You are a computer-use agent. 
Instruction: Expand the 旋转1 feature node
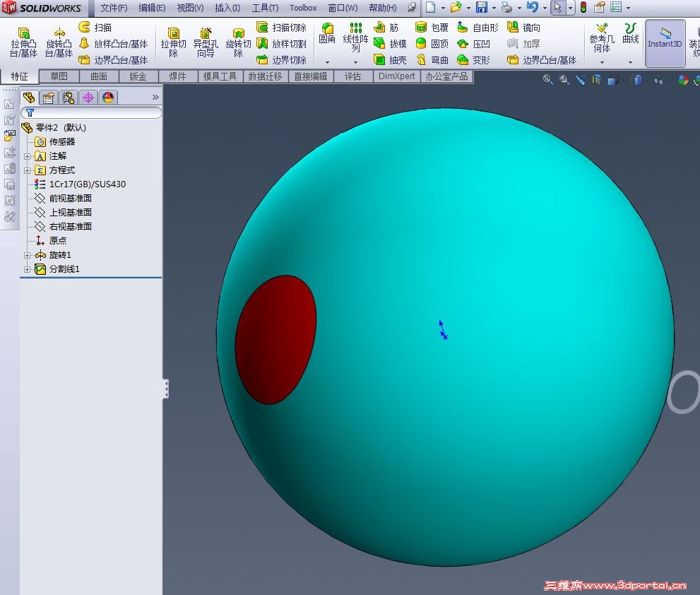click(28, 256)
